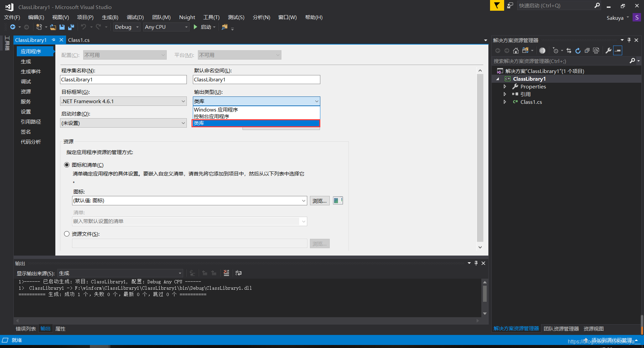Select the 图标和清单 radio button
The height and width of the screenshot is (348, 644).
pos(67,165)
